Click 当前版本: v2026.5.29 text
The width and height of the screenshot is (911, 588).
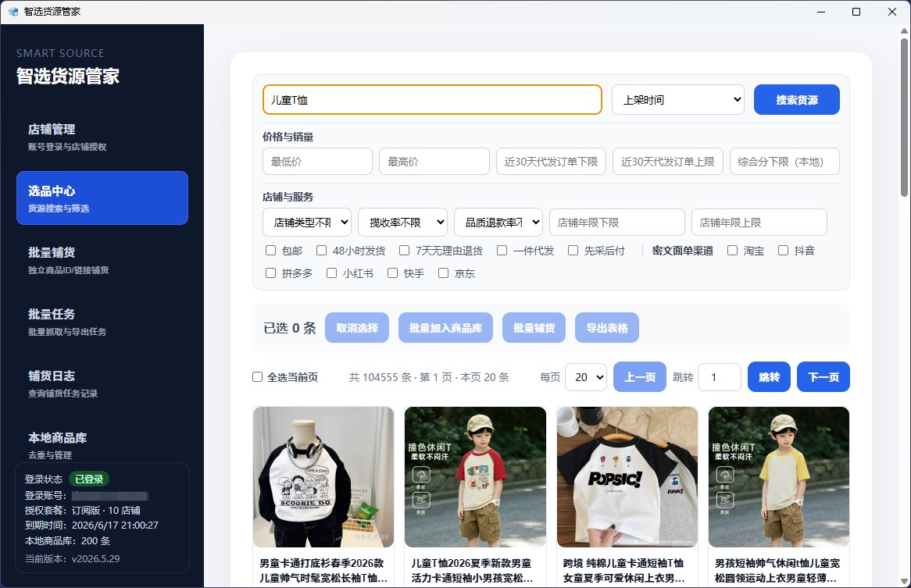click(x=72, y=559)
